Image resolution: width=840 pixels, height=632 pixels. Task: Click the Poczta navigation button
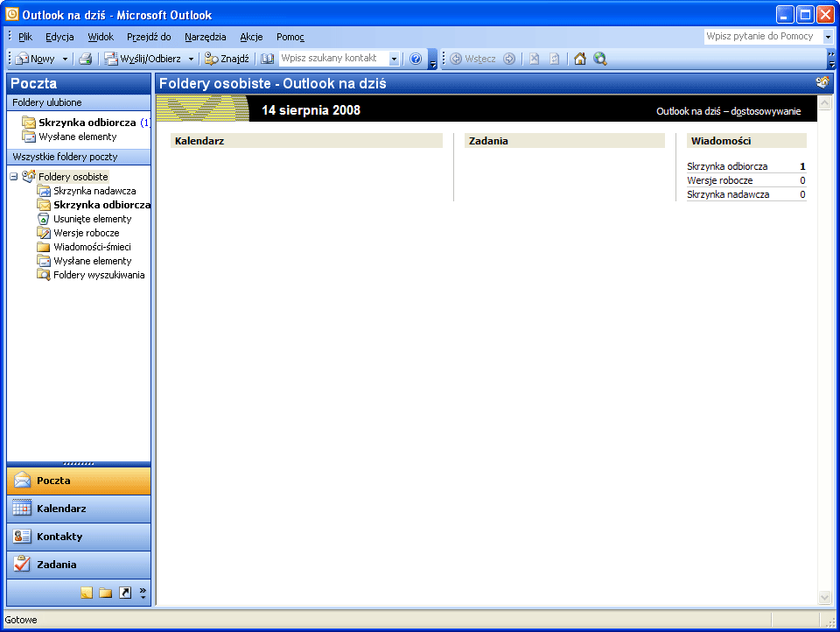[x=79, y=481]
